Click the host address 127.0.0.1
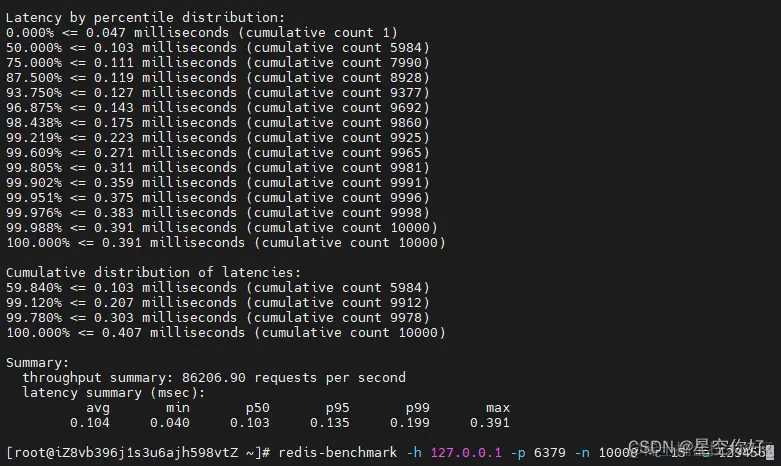 pos(466,453)
